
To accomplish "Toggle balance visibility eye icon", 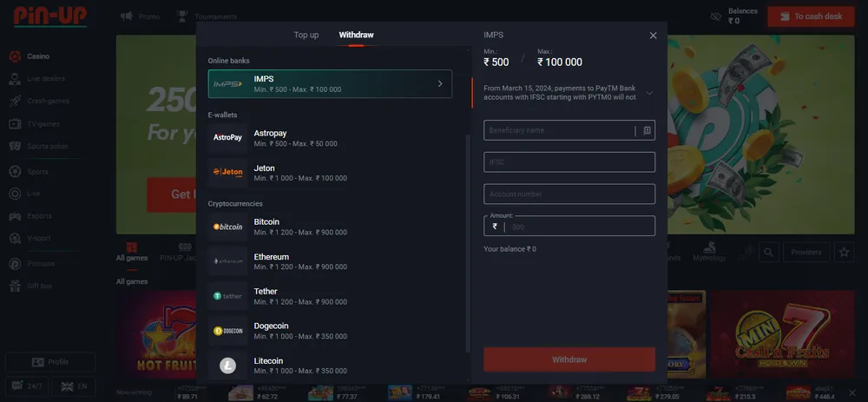I will [715, 16].
